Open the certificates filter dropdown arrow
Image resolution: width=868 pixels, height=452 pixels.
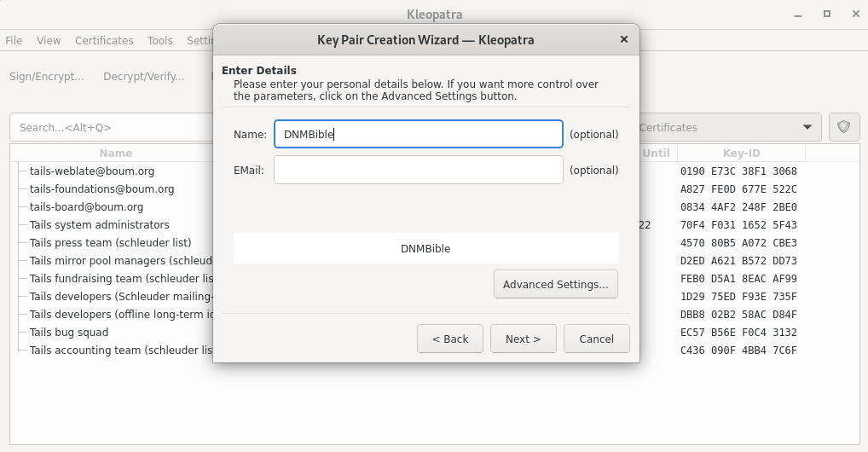click(x=807, y=127)
